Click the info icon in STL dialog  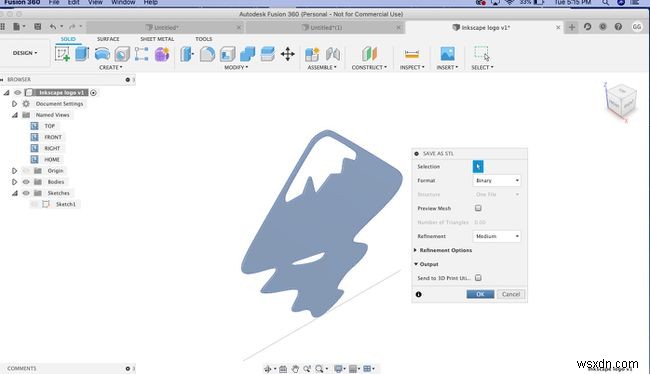(x=418, y=294)
